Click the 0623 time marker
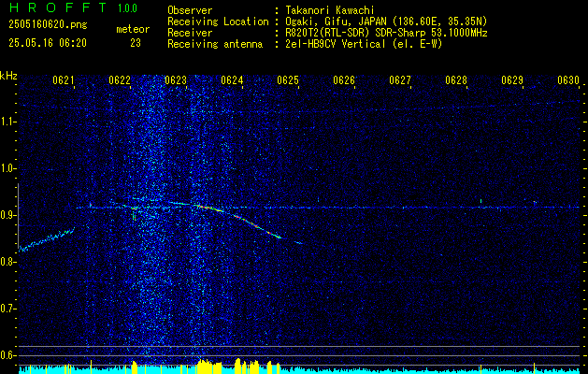Viewport: 588px width, 374px height. coord(176,79)
